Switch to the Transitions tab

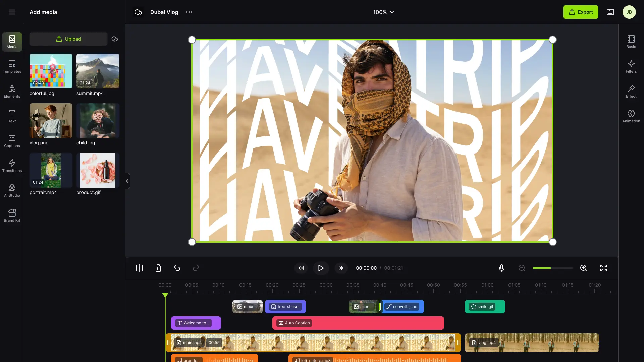coord(12,166)
